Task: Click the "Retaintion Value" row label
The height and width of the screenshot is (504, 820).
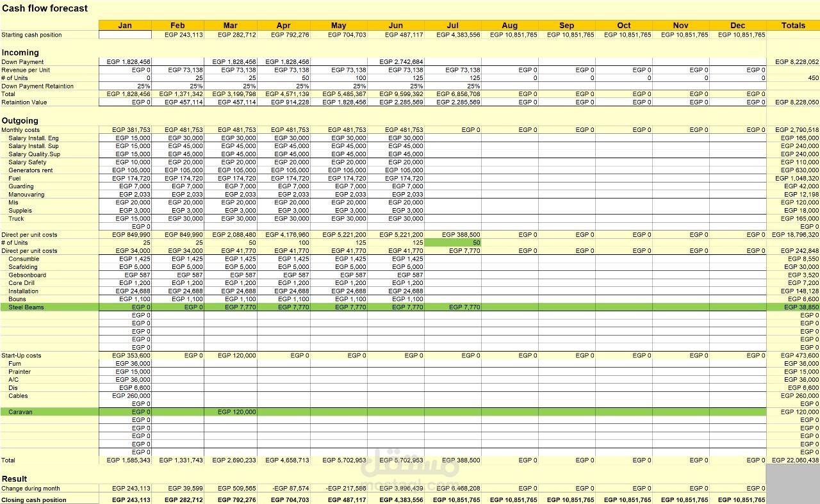Action: [x=24, y=102]
